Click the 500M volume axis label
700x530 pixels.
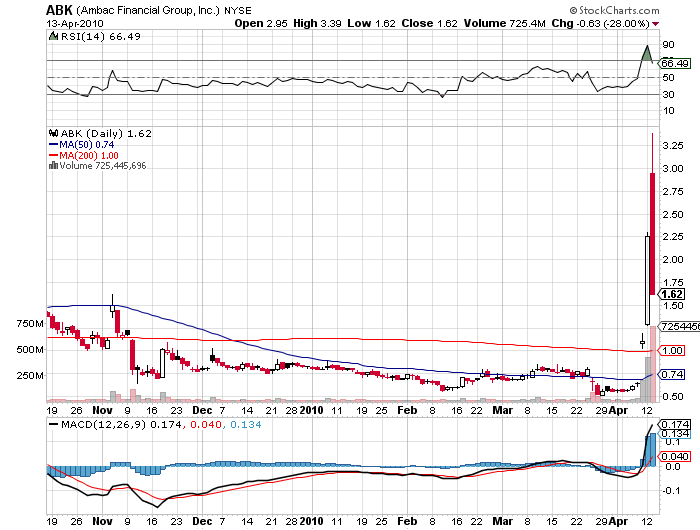point(30,349)
